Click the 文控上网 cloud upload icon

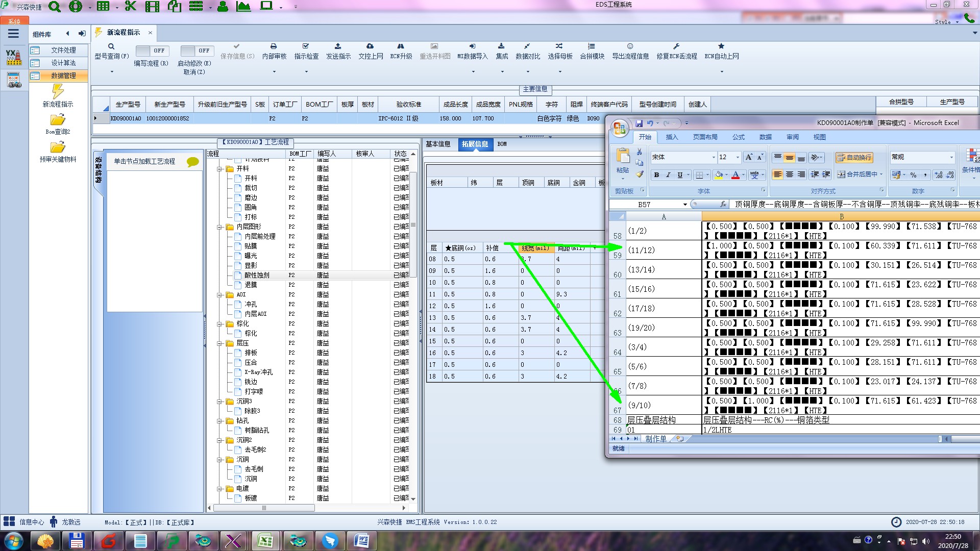[x=370, y=46]
